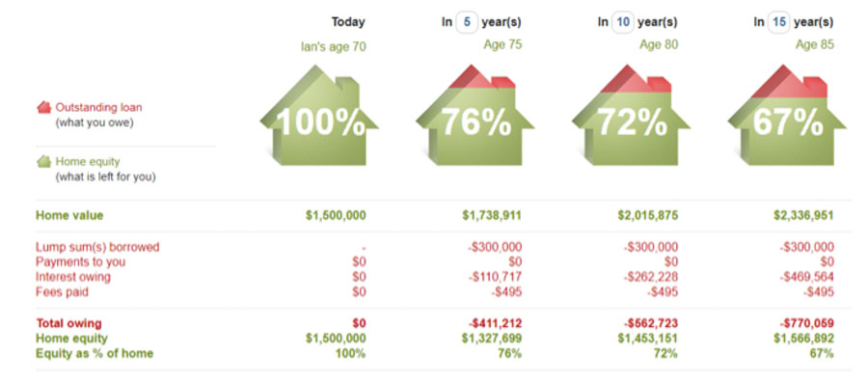Click the 100% equity house icon

click(x=319, y=115)
